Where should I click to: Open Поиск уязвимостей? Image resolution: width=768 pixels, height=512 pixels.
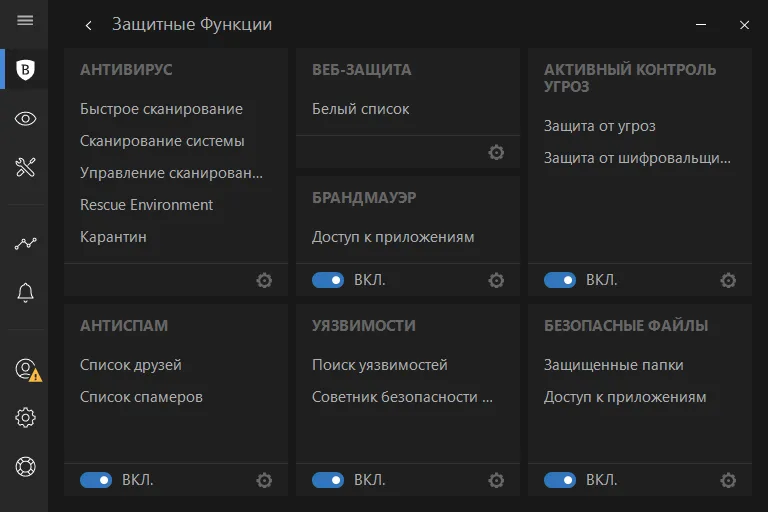(x=380, y=365)
